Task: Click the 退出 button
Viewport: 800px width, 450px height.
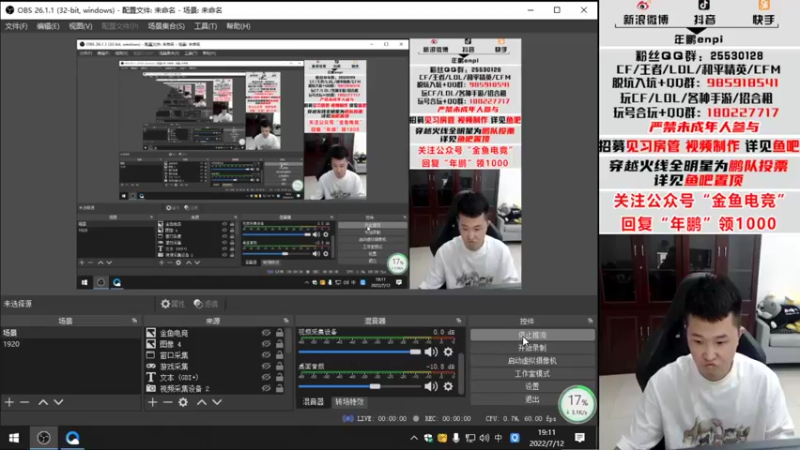Action: [532, 399]
